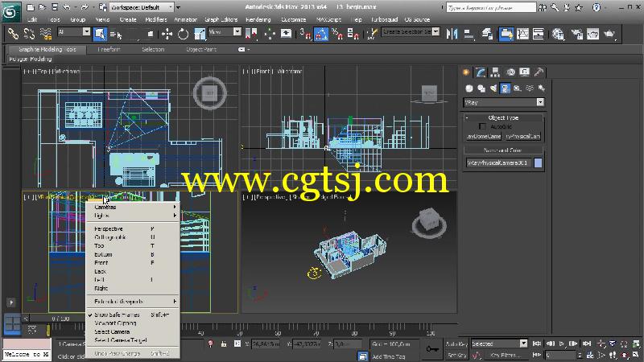Open the reference coordinate View dropdown

[225, 31]
